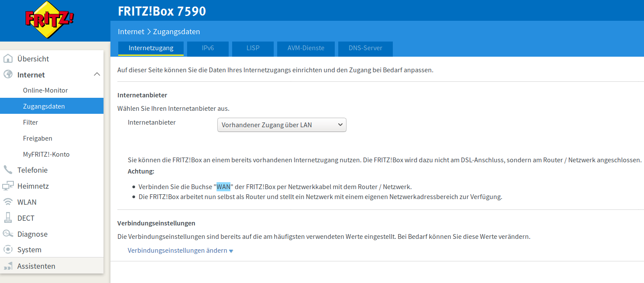
Task: Open the Internetanbieter dropdown
Action: coord(282,125)
